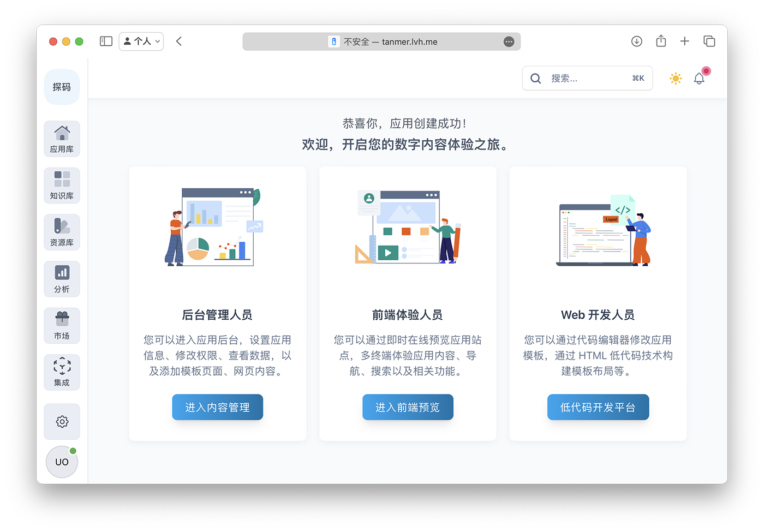Click the ⌘K shortcut hint in search
The width and height of the screenshot is (764, 532).
click(638, 79)
